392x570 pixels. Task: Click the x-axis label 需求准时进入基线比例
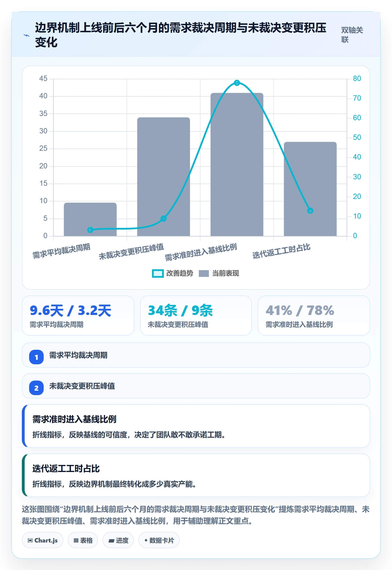tap(201, 252)
